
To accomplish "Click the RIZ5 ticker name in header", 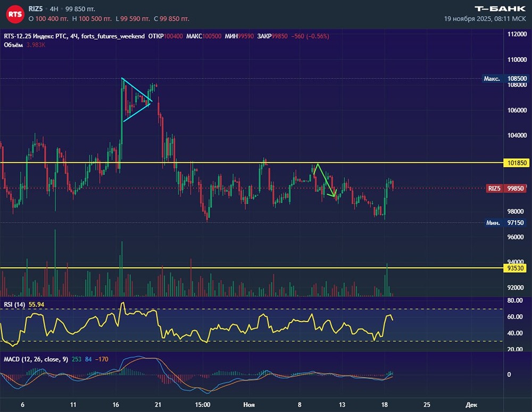I will point(36,9).
